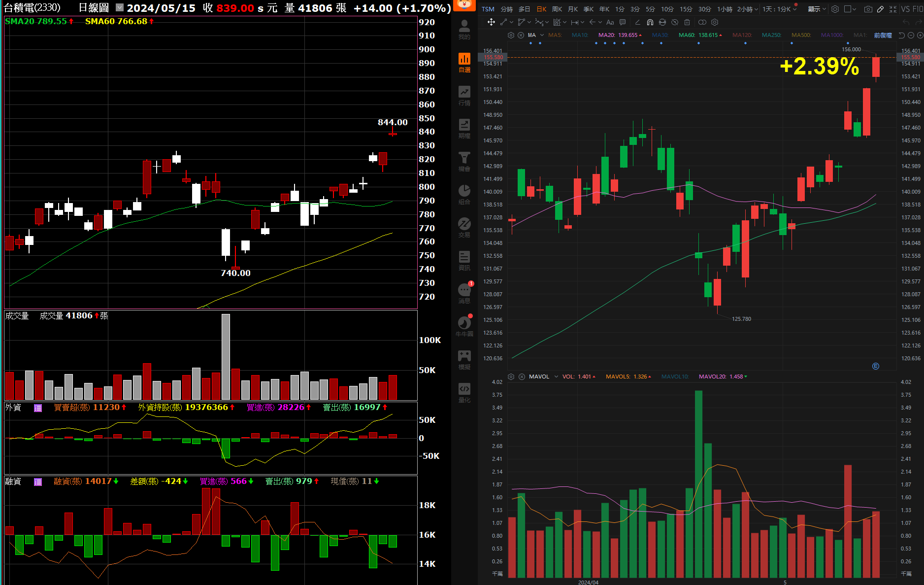
Task: Open drawing tools settings gear
Action: 715,22
